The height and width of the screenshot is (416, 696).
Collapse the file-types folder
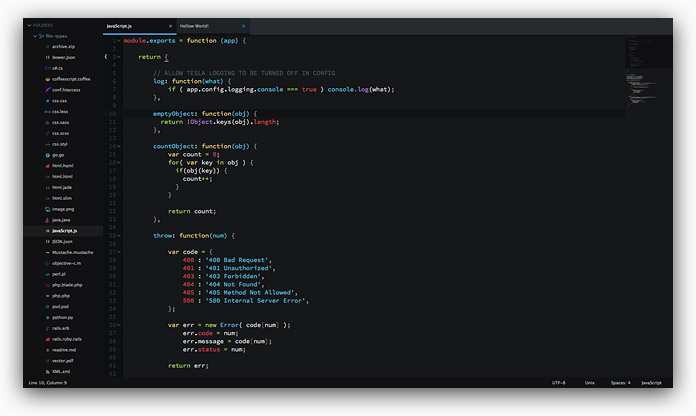pos(35,36)
